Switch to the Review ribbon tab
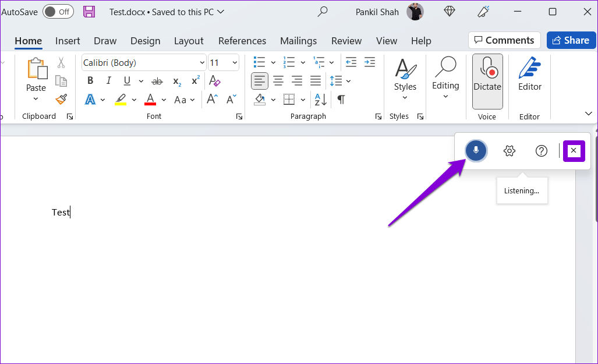 pos(346,41)
